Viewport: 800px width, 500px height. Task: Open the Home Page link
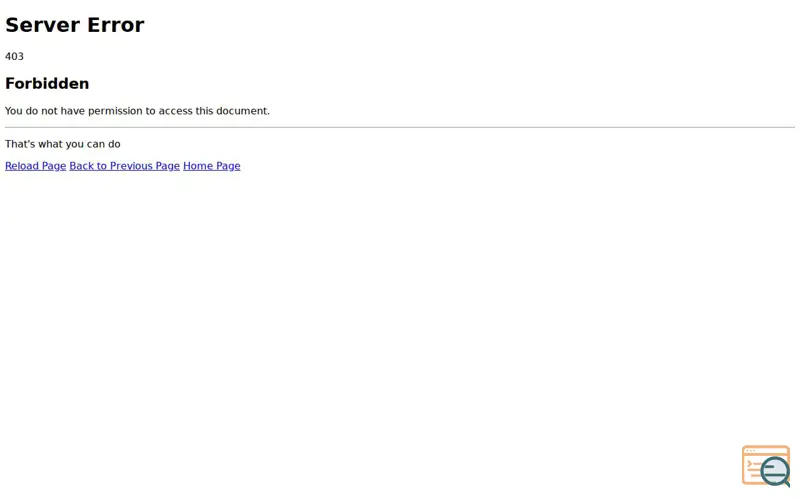coord(212,166)
